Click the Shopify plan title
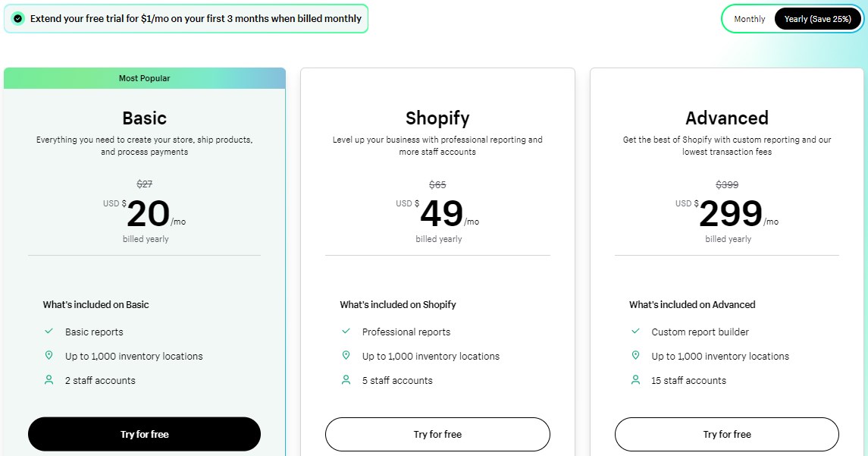This screenshot has width=868, height=456. coord(437,118)
